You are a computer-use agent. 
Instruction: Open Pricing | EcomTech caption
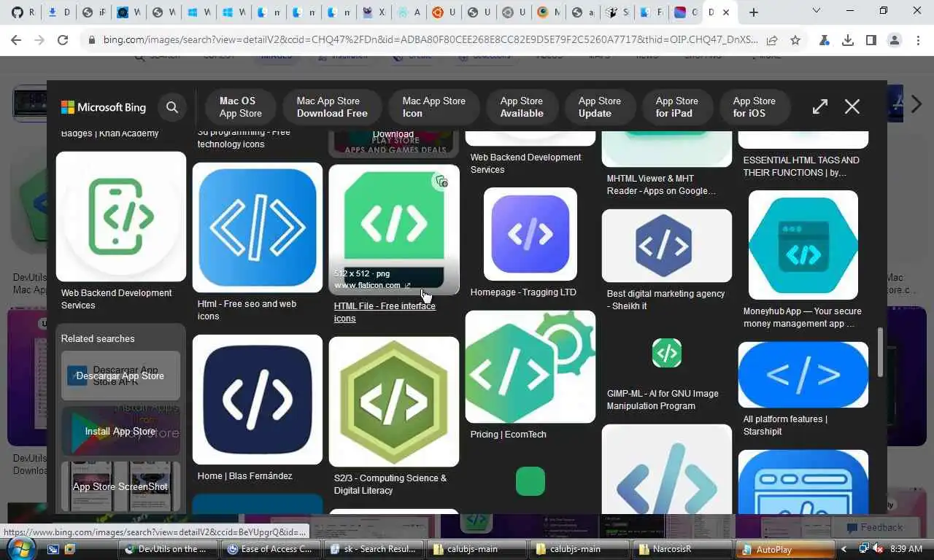[x=508, y=435]
